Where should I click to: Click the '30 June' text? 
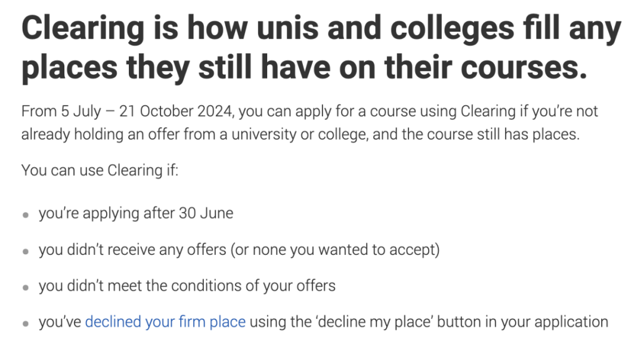[x=206, y=213]
